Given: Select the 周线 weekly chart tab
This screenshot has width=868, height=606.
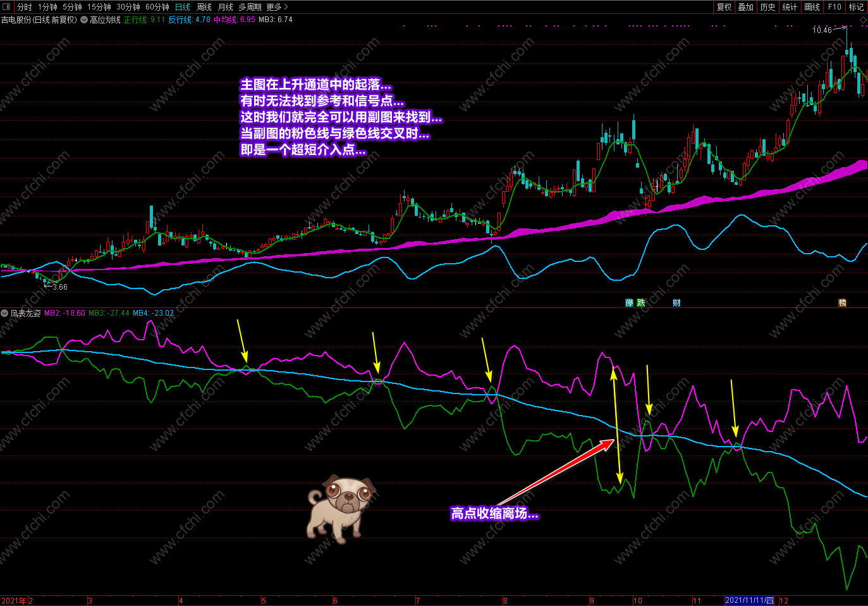Looking at the screenshot, I should pyautogui.click(x=204, y=7).
